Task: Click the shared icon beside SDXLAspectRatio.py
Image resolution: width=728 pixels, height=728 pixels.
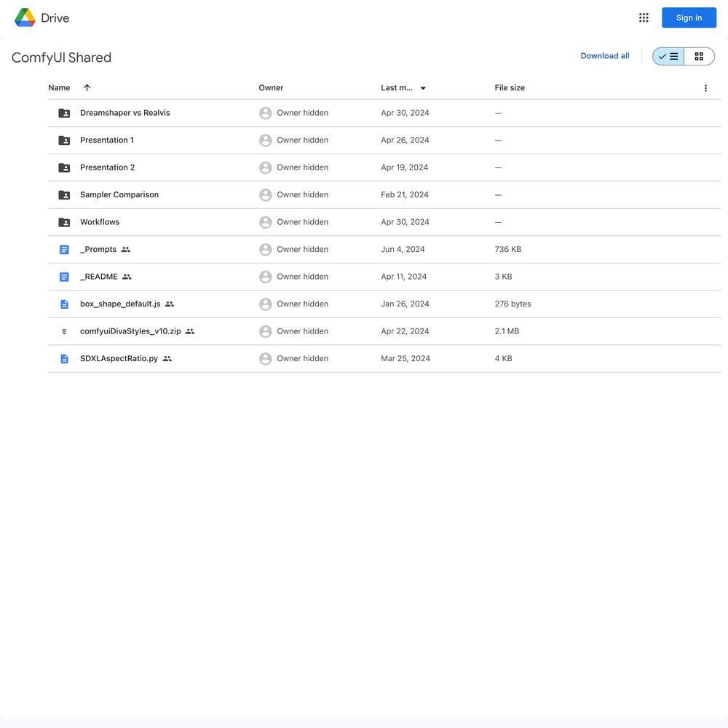Action: pos(167,359)
